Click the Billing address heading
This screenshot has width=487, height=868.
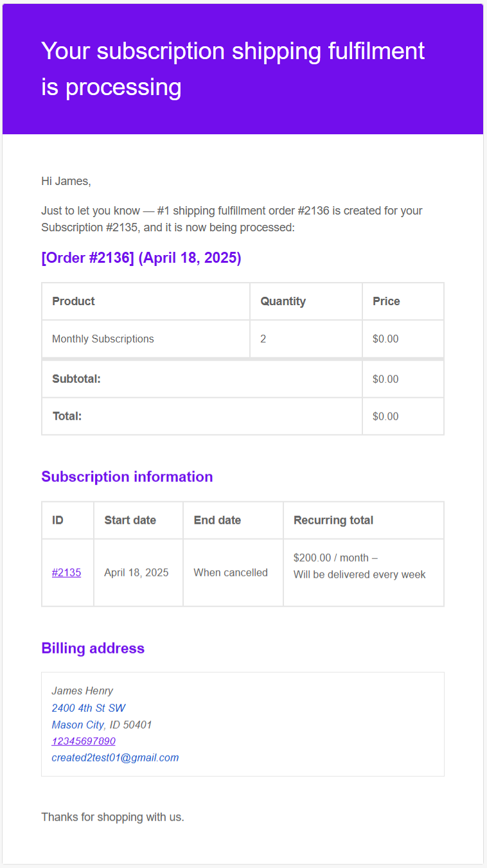pos(93,648)
